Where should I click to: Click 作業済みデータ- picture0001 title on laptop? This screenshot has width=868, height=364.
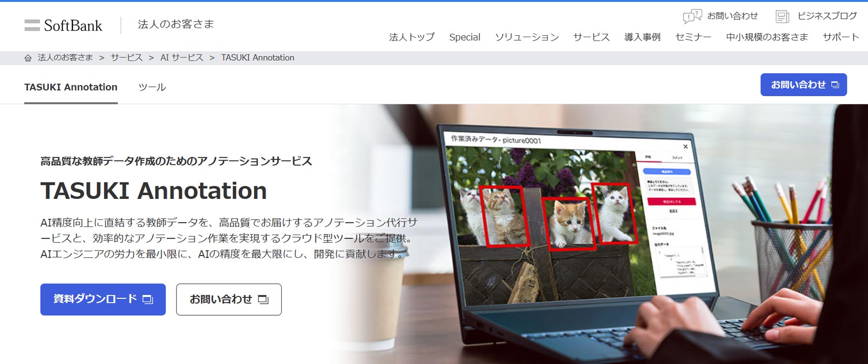coord(496,140)
